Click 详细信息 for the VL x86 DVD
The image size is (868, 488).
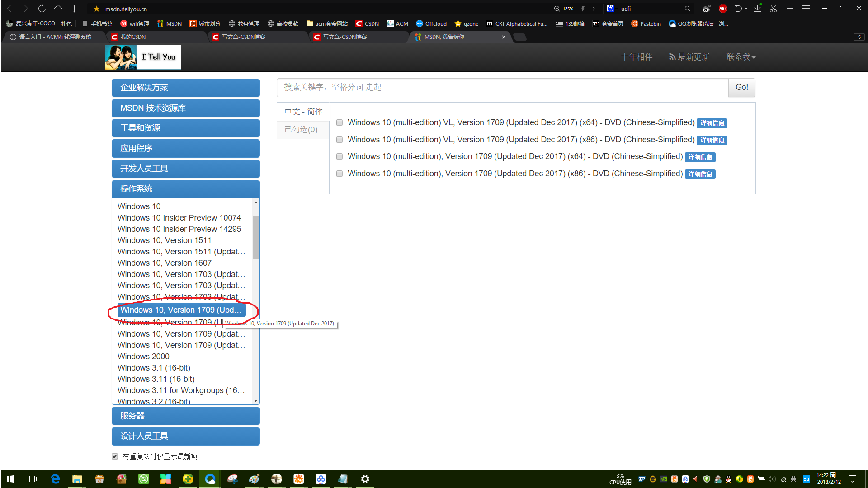(712, 141)
